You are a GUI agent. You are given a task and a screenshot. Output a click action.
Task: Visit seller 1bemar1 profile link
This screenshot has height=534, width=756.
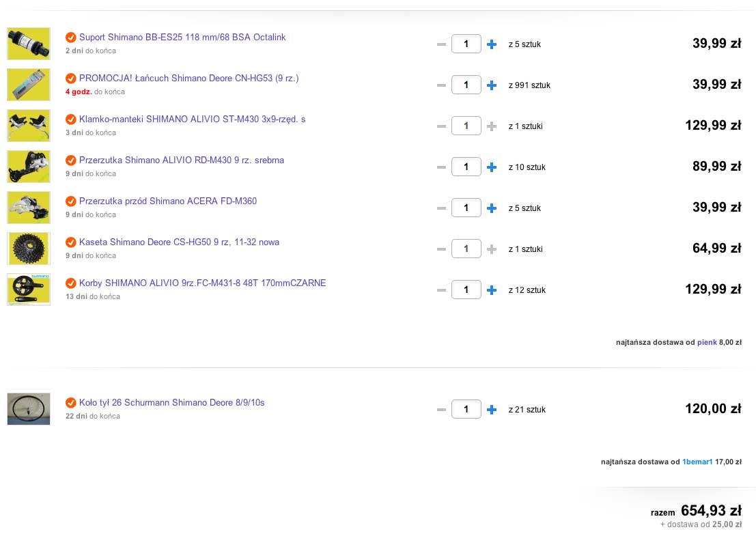(x=697, y=462)
